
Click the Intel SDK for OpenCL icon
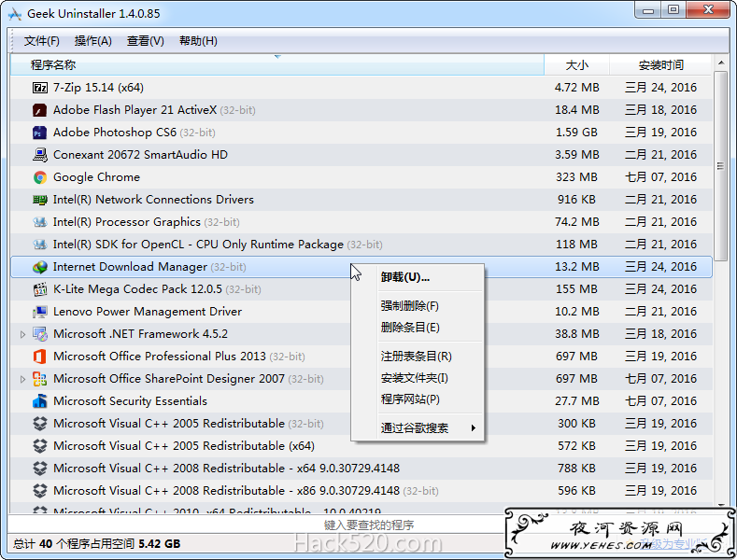[x=40, y=245]
